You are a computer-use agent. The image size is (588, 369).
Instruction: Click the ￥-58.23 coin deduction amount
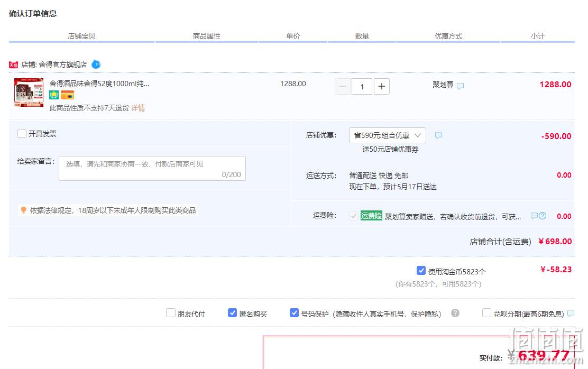(x=556, y=269)
